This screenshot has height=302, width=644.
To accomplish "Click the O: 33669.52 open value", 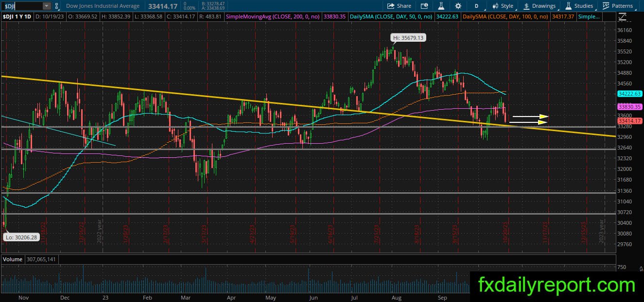I will click(84, 17).
